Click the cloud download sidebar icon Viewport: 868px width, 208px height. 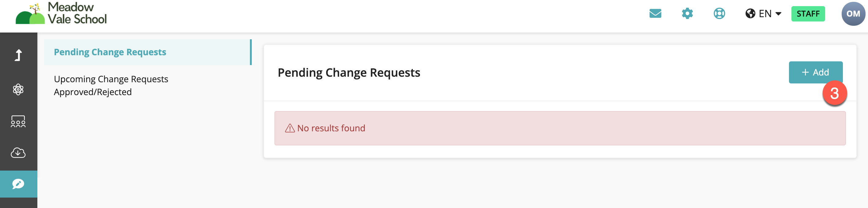point(18,152)
